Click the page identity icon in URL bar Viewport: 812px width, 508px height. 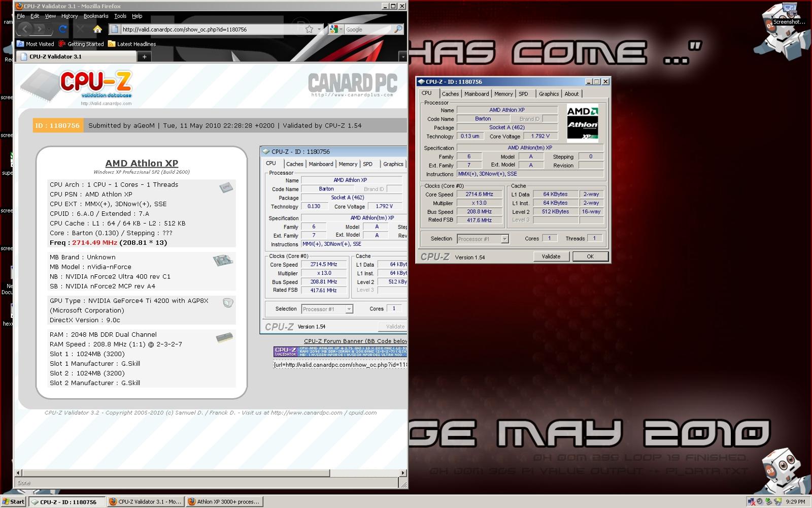[115, 29]
